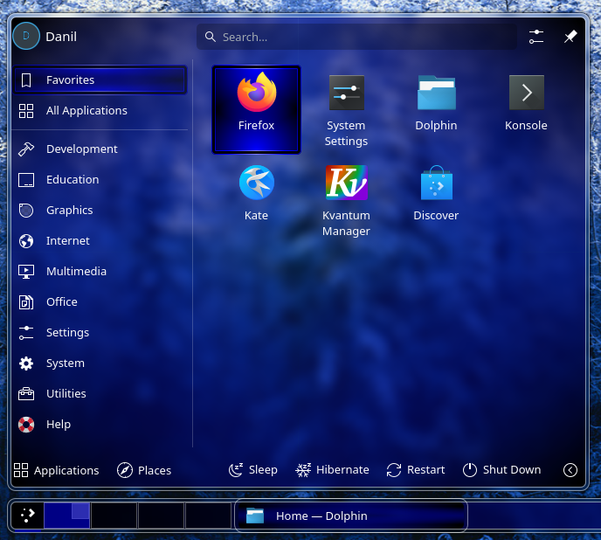Switch to the Places tab
Screen dimensions: 601x540
point(144,470)
